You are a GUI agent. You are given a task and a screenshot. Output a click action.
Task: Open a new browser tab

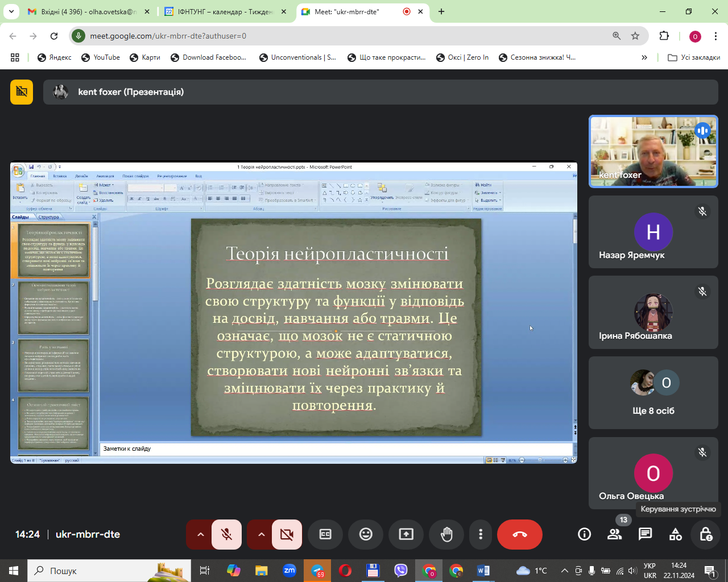[x=441, y=11]
